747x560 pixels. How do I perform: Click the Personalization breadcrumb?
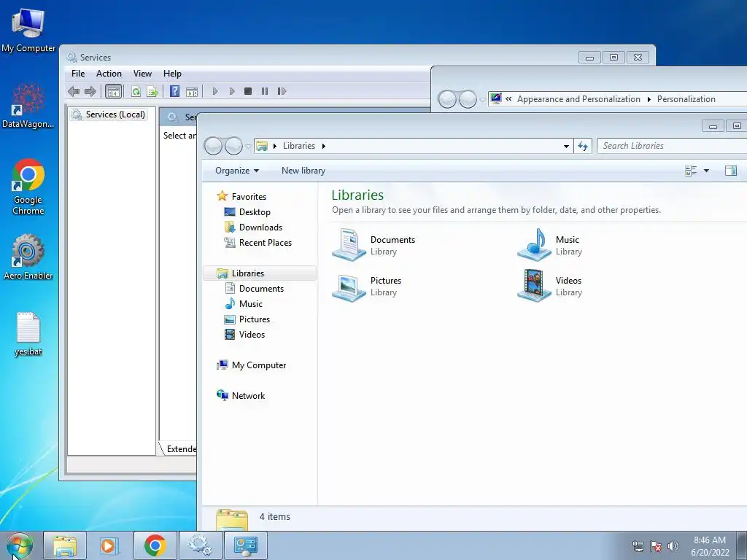pos(686,99)
